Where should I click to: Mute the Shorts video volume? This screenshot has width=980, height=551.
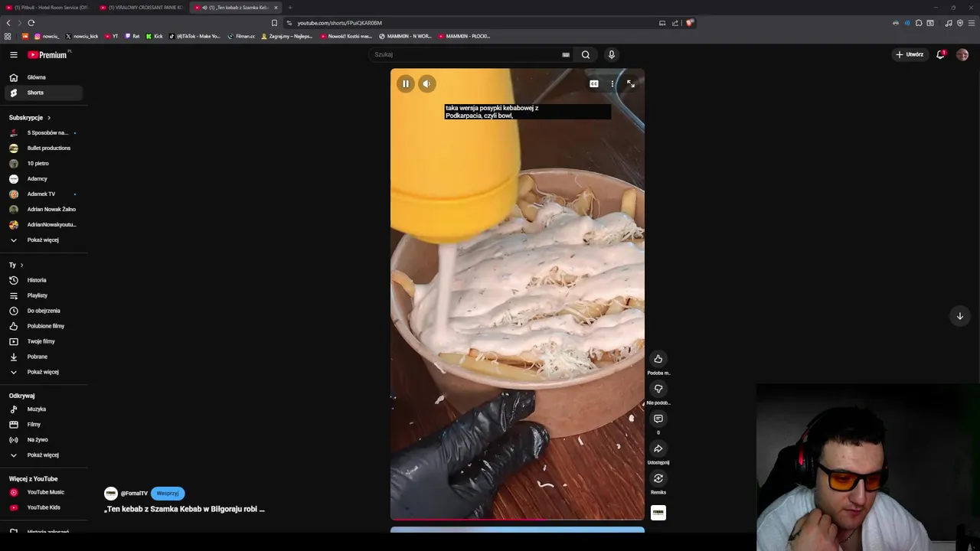coord(427,84)
